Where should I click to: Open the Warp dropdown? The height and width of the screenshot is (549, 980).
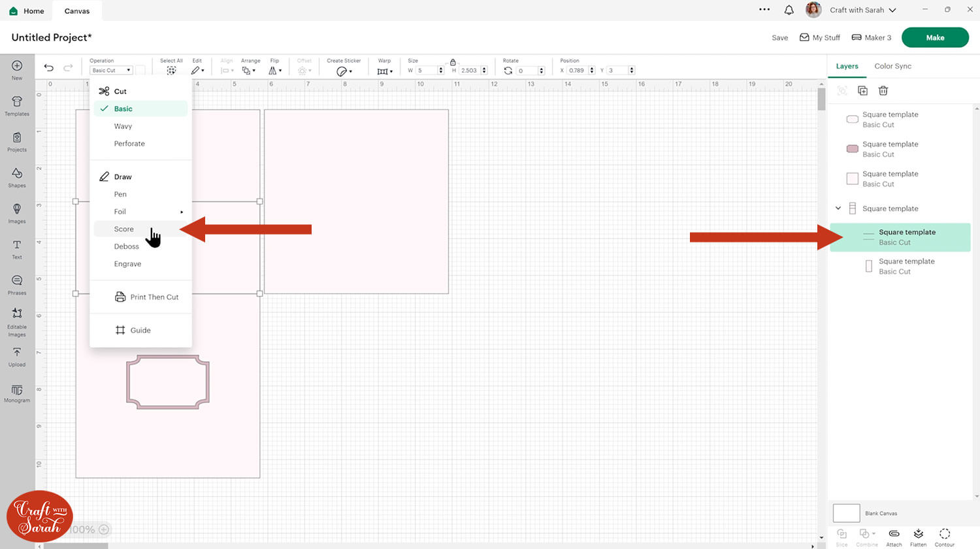point(385,71)
